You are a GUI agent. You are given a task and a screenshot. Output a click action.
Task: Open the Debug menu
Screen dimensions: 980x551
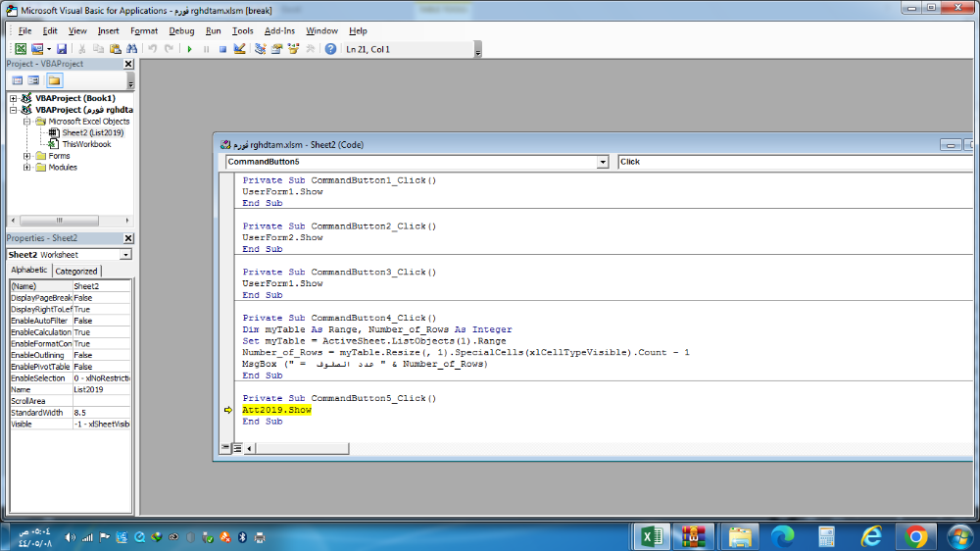coord(181,30)
